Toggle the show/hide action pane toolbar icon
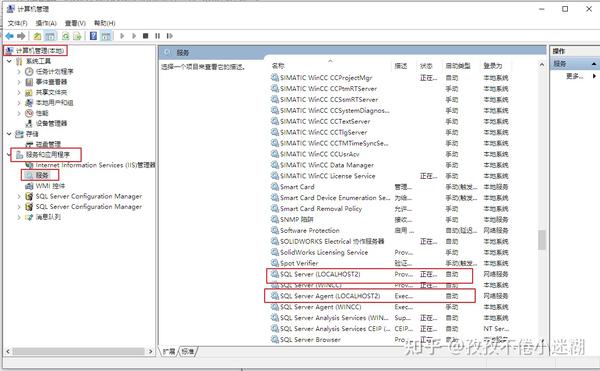 point(106,36)
